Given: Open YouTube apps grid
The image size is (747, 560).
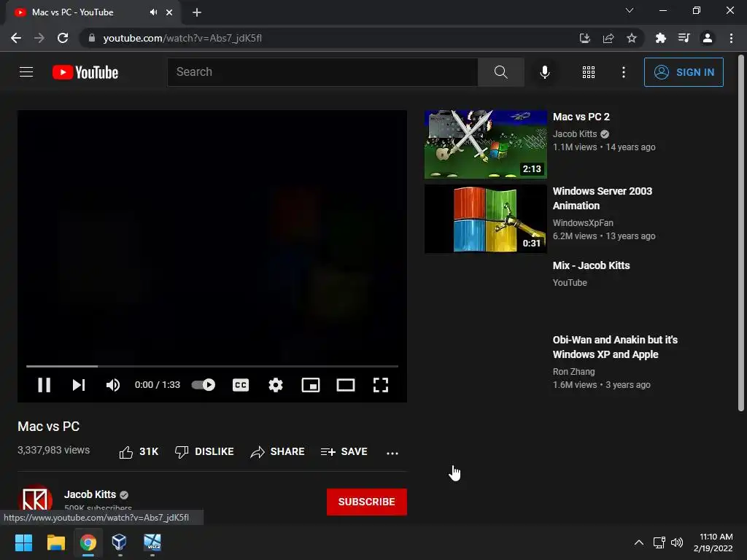Looking at the screenshot, I should click(x=589, y=72).
